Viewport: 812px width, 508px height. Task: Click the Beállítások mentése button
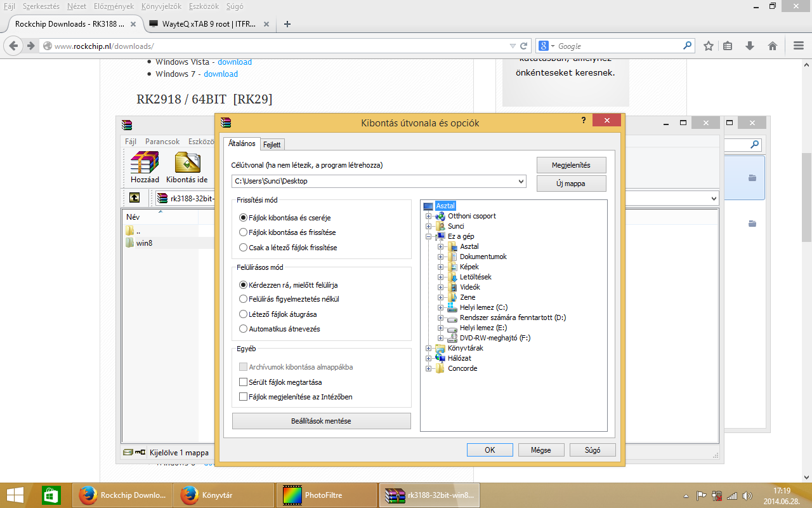click(x=320, y=421)
